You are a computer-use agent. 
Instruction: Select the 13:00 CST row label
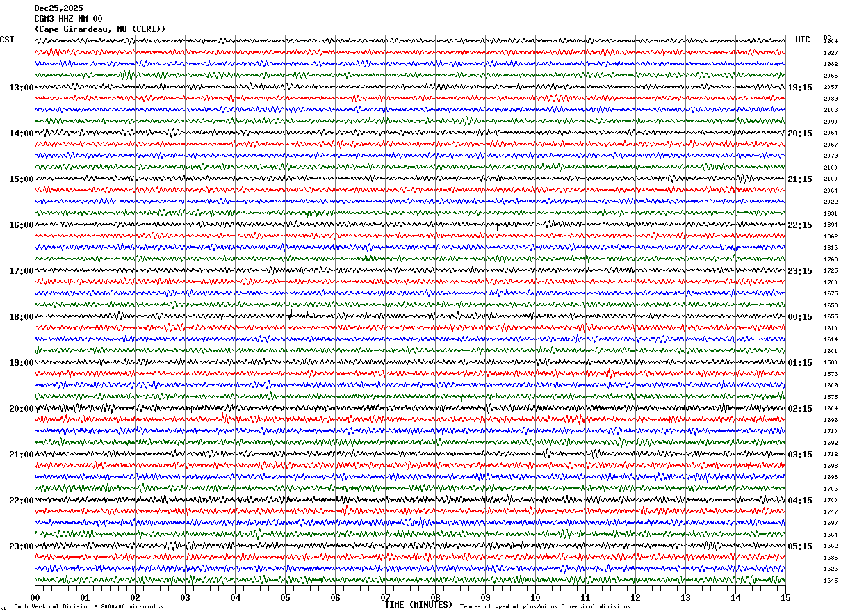tap(21, 88)
